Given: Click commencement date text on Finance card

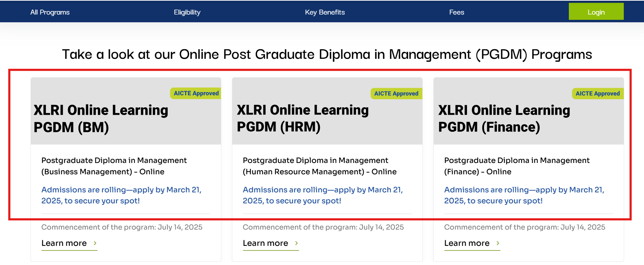Looking at the screenshot, I should (525, 227).
